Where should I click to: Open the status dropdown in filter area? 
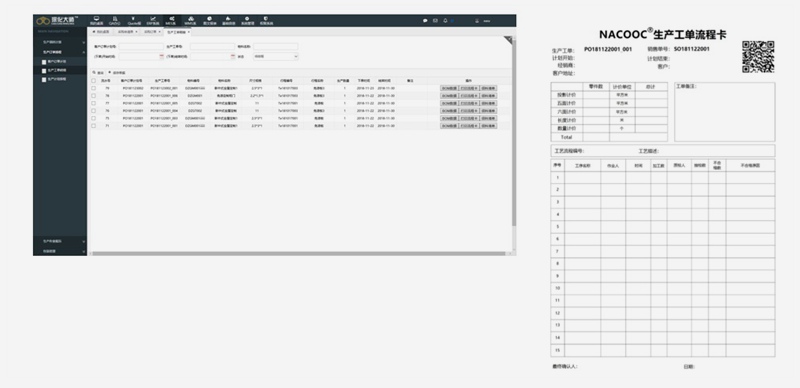pyautogui.click(x=276, y=57)
